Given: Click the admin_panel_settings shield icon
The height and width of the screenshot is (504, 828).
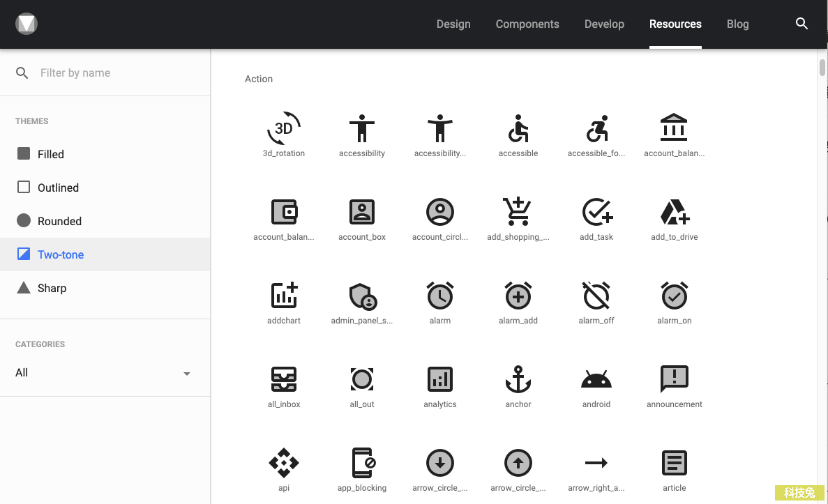Looking at the screenshot, I should 362,296.
